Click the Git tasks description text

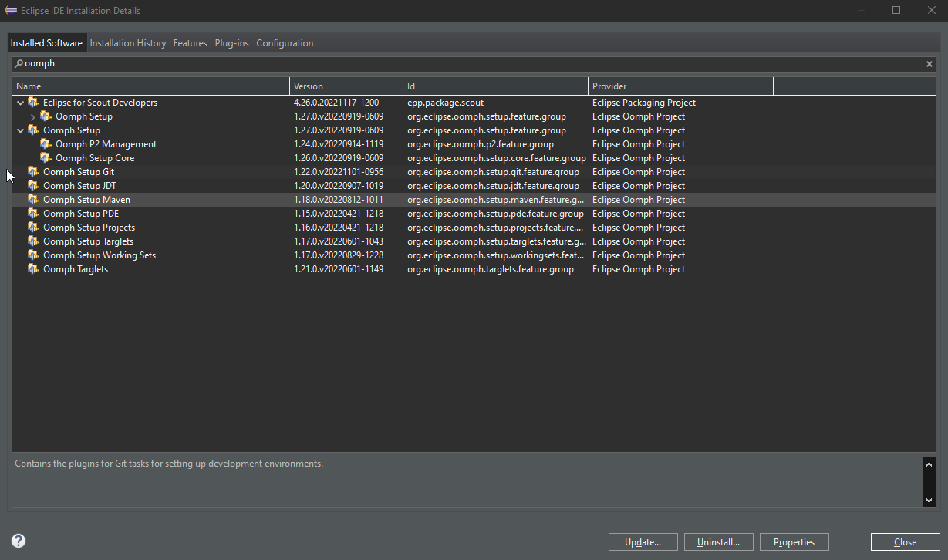[x=169, y=464]
